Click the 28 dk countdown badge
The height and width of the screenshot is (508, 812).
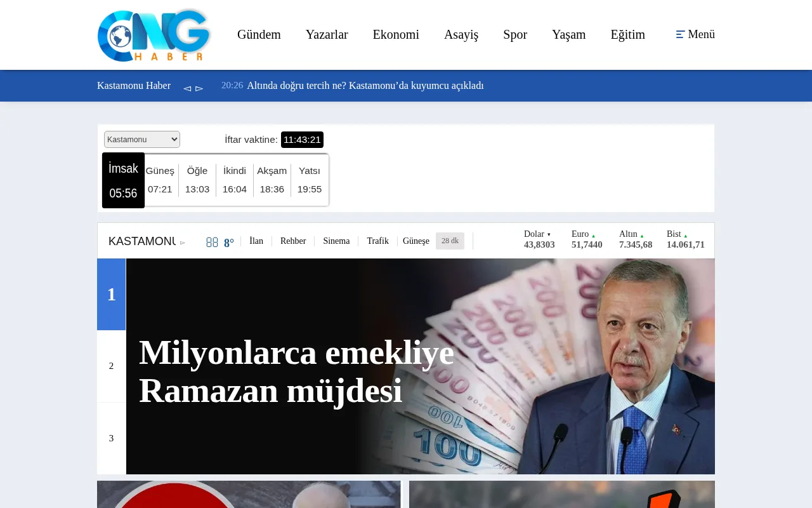click(x=450, y=241)
